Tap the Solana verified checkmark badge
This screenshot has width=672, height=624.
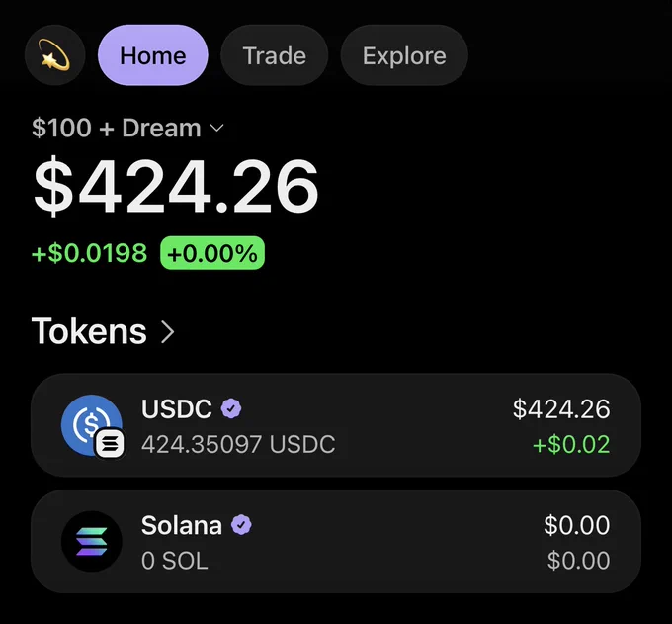[x=241, y=525]
